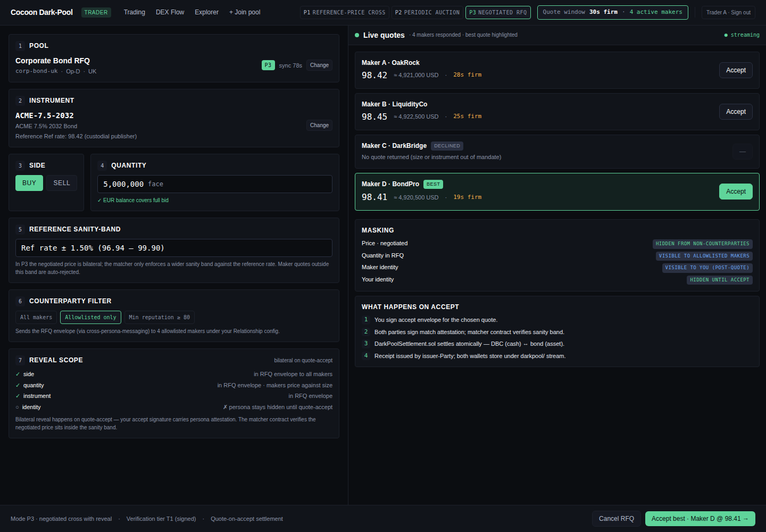Click the Ref rate sanity-band field

pos(174,248)
